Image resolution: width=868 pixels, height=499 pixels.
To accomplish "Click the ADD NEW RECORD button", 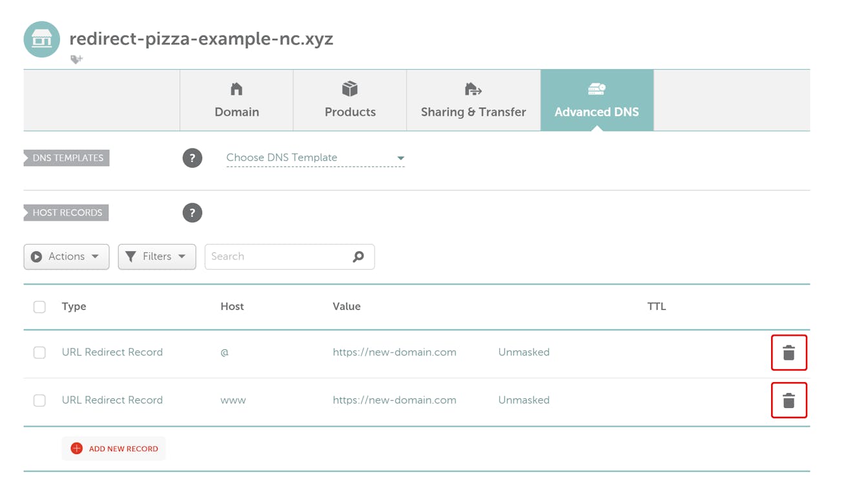I will click(x=123, y=449).
